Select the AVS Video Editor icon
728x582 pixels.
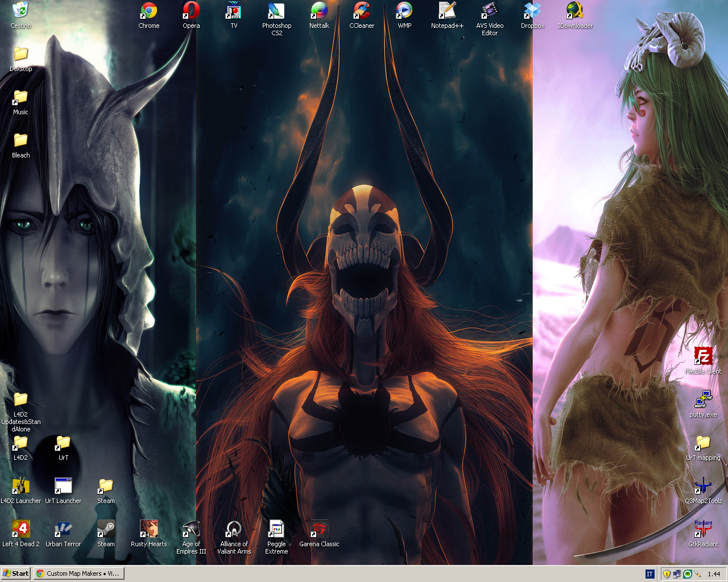(489, 11)
